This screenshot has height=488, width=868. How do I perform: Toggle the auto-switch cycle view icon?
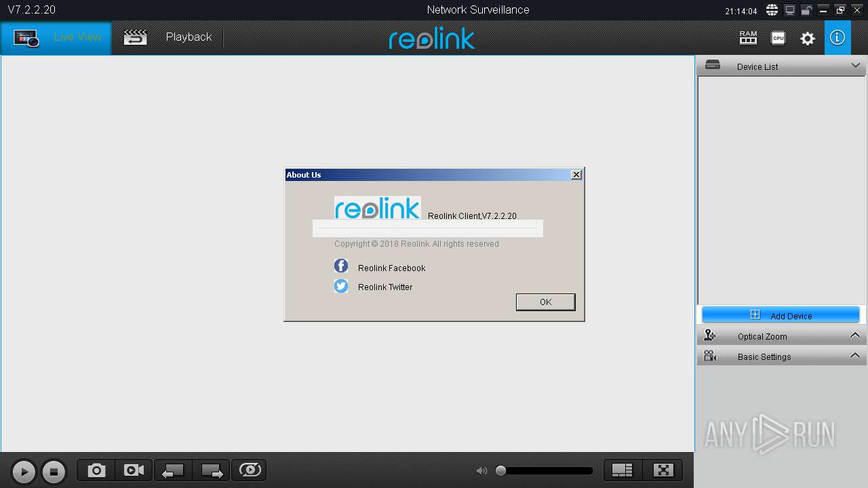250,470
